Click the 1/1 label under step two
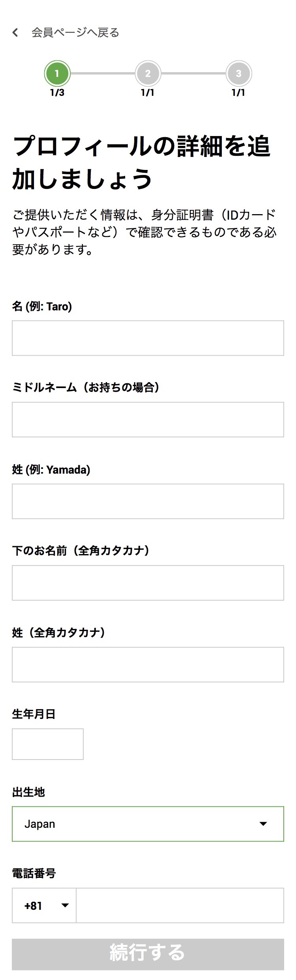The height and width of the screenshot is (980, 296). click(148, 93)
